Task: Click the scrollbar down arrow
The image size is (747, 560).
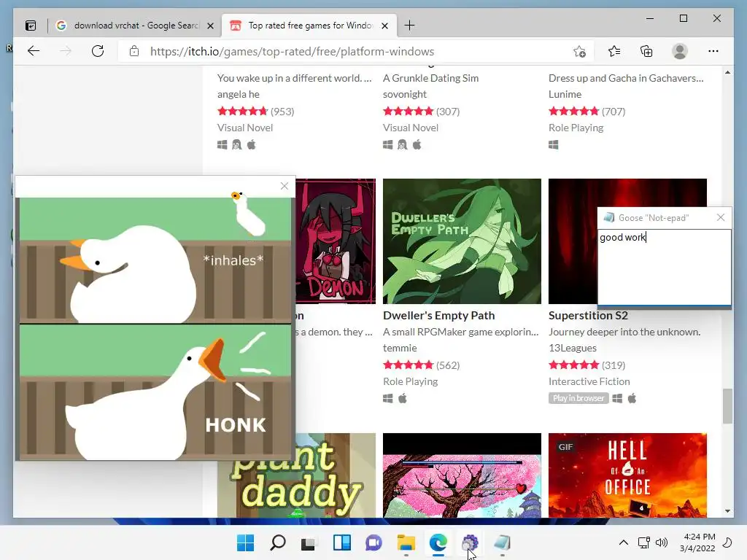Action: pos(727,511)
